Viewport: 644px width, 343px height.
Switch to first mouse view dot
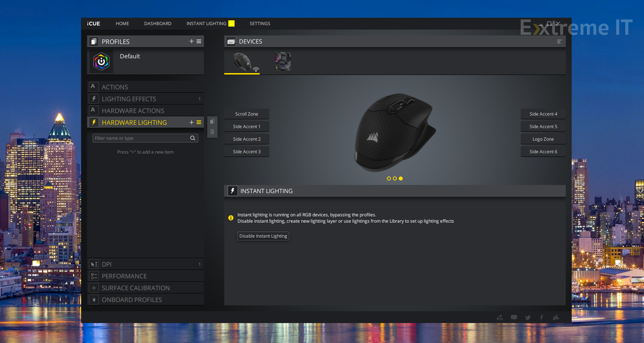coord(389,179)
